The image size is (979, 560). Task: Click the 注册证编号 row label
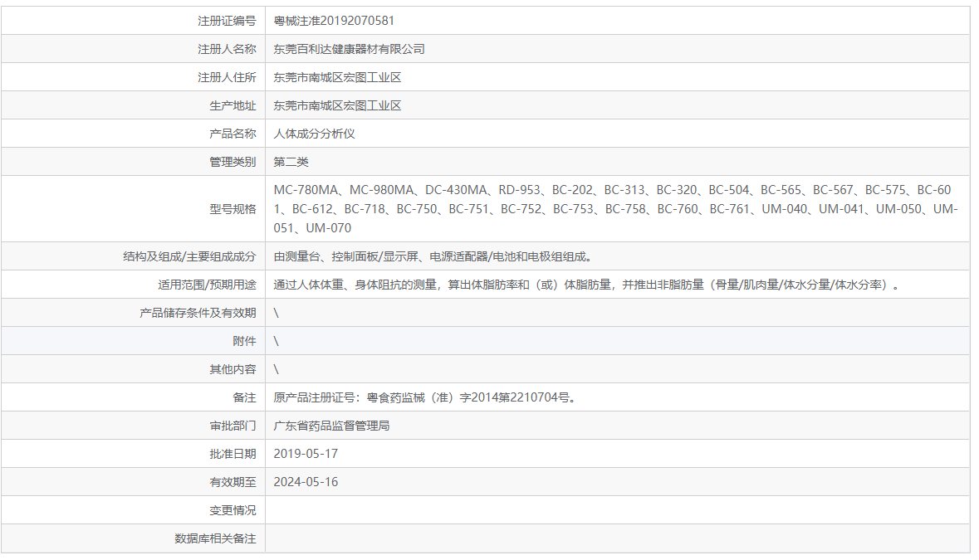tap(227, 21)
